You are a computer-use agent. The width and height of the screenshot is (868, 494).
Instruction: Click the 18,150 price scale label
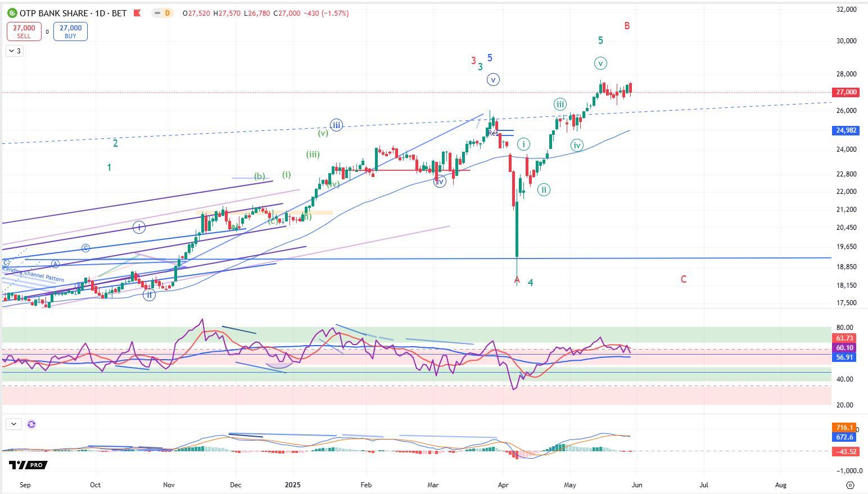click(846, 285)
